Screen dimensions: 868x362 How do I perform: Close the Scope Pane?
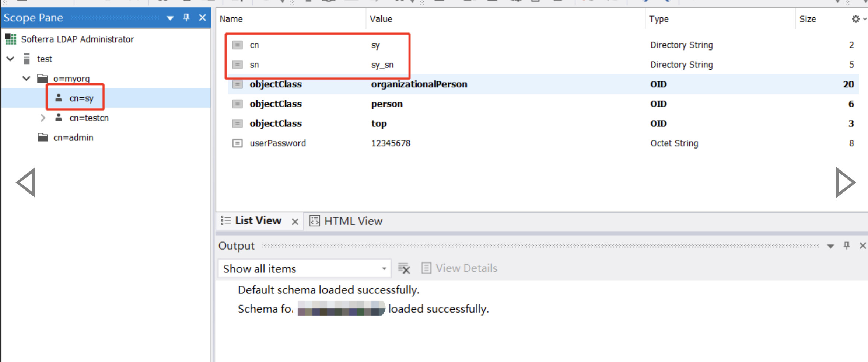point(202,17)
